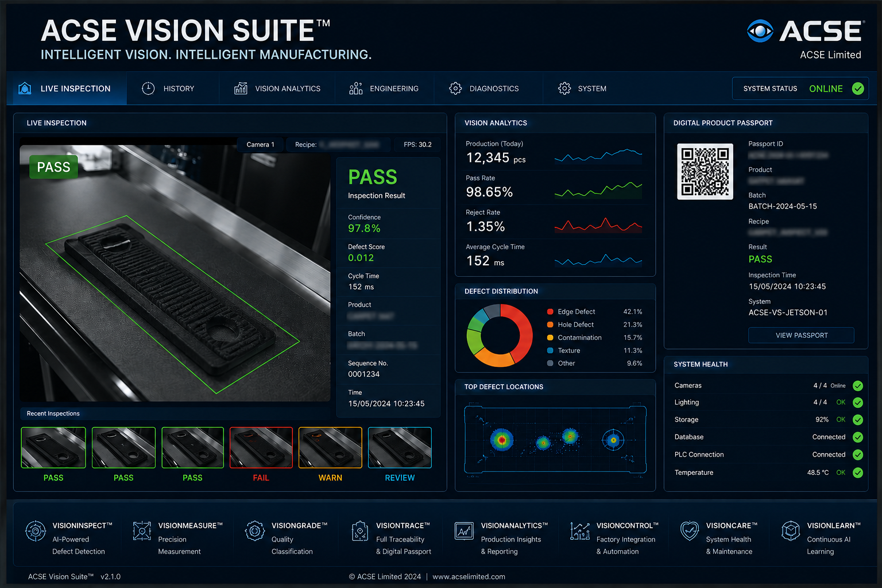This screenshot has width=882, height=588.
Task: Click the Camera 1 selector
Action: [261, 145]
